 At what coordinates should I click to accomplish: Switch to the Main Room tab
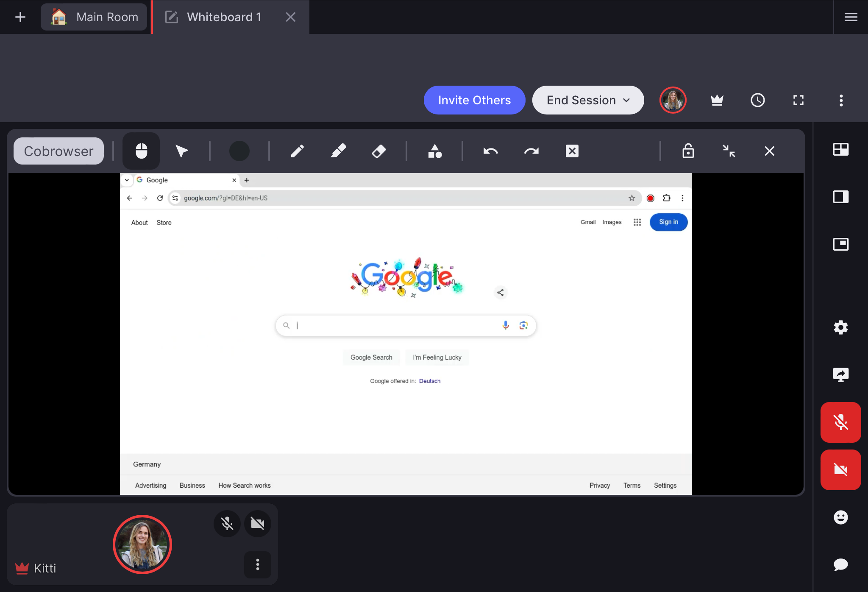click(94, 17)
